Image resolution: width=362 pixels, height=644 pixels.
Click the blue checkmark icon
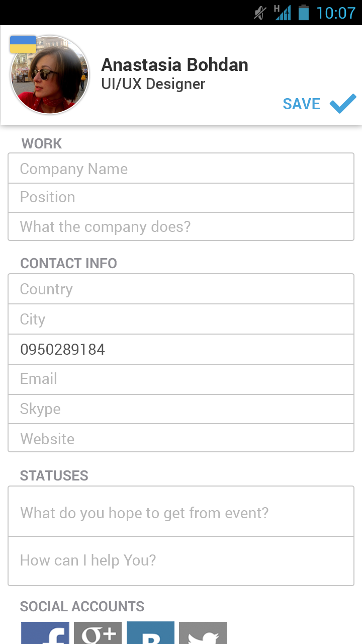coord(343,104)
